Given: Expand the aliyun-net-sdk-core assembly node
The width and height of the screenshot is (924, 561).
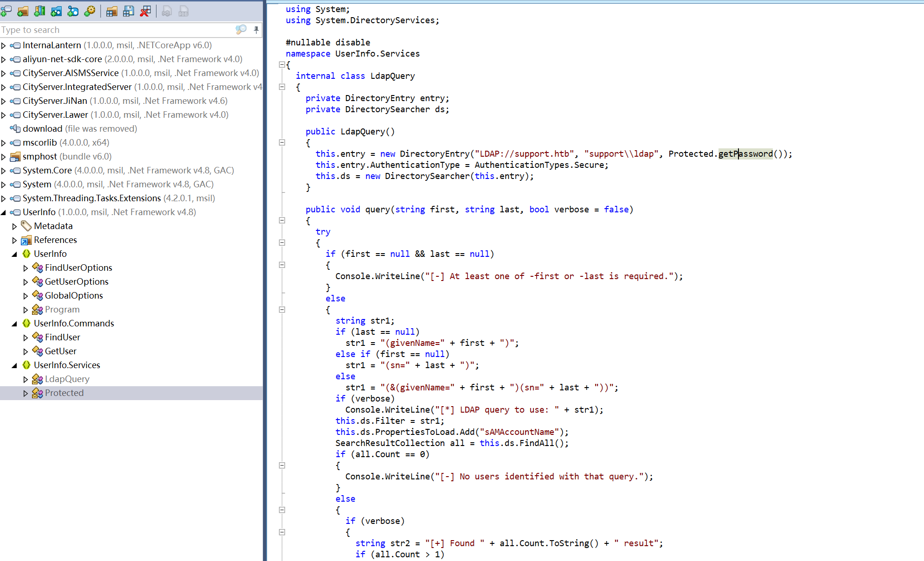Looking at the screenshot, I should pyautogui.click(x=4, y=59).
